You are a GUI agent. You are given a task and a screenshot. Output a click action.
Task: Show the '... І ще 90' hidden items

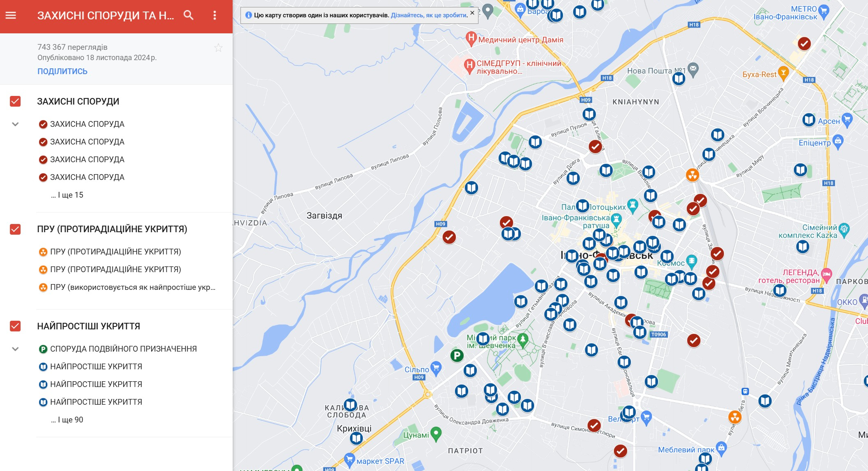[67, 420]
